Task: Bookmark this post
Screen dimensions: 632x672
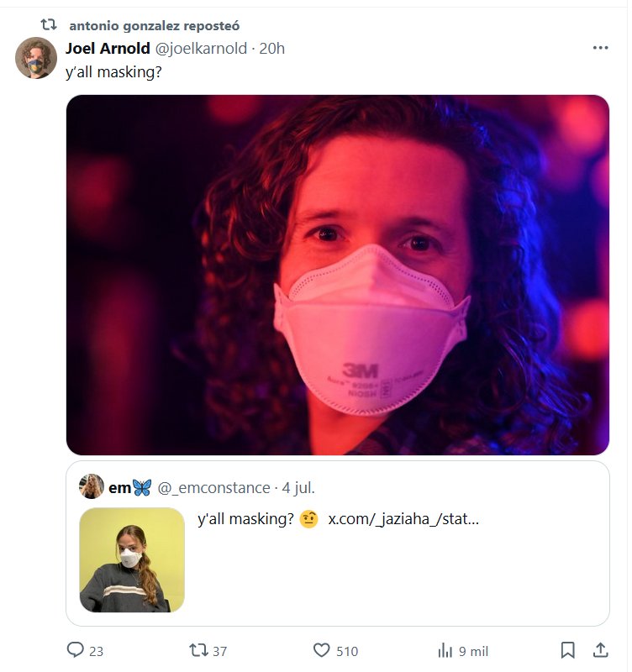Action: point(568,650)
